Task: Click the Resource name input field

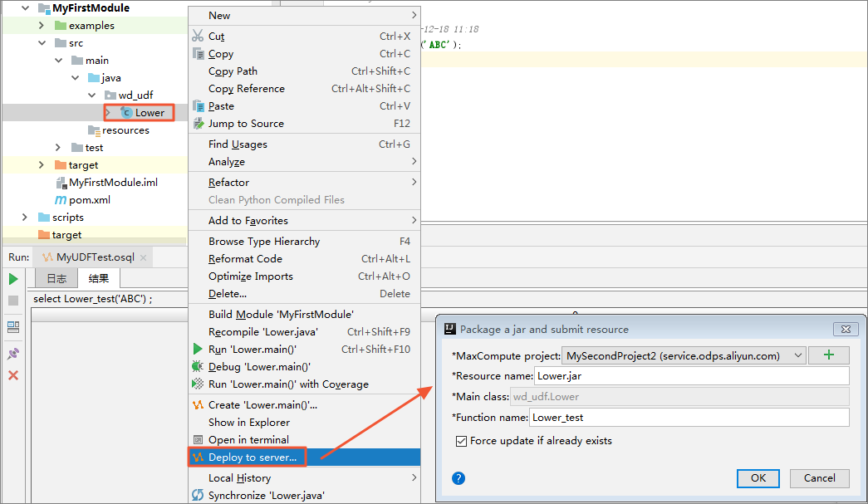Action: (691, 375)
